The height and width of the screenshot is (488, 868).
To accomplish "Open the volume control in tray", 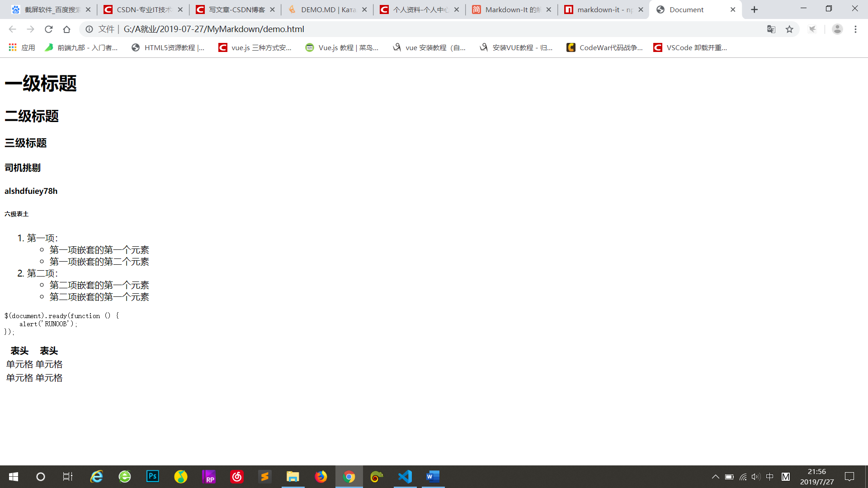I will click(755, 477).
